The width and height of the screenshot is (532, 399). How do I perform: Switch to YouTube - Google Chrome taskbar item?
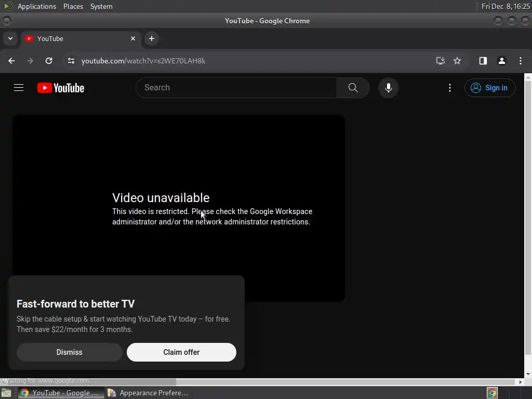[61, 393]
